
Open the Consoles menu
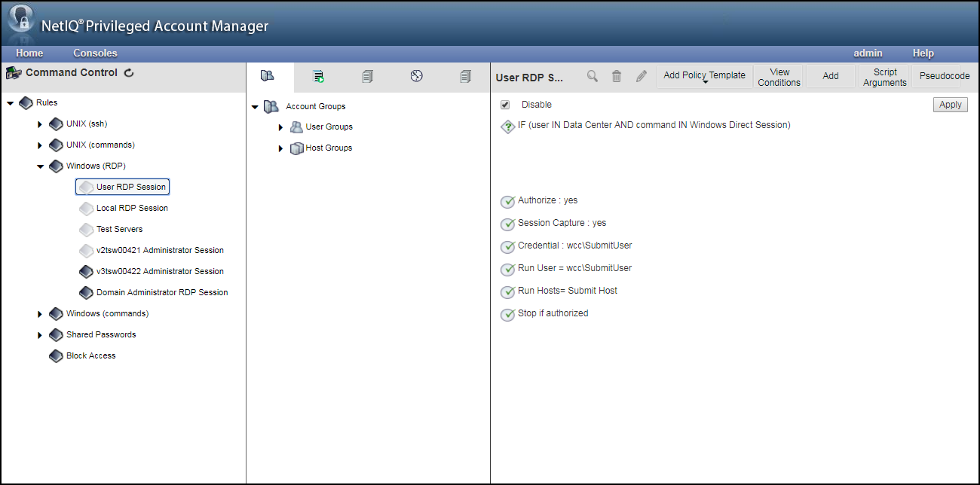tap(95, 53)
